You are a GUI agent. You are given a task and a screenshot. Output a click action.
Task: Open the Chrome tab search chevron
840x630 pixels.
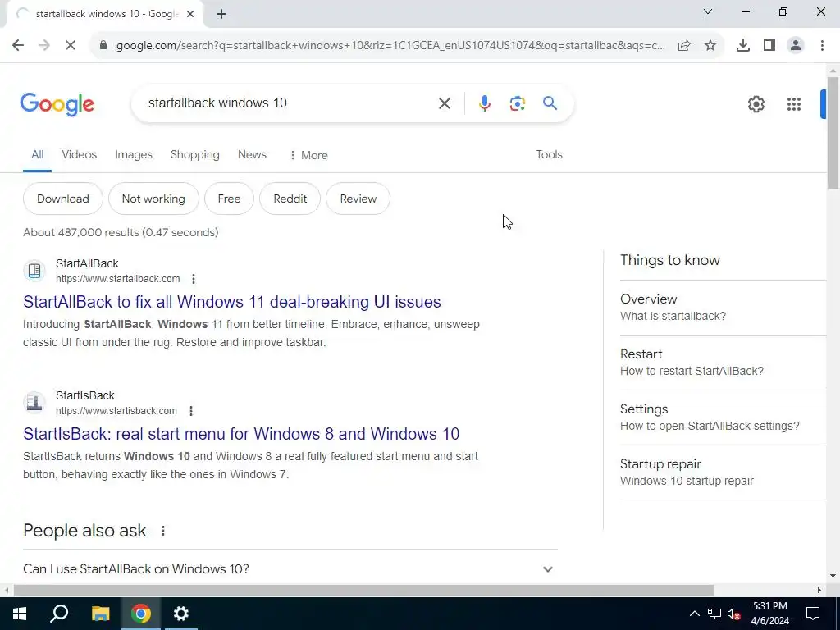[x=708, y=11]
